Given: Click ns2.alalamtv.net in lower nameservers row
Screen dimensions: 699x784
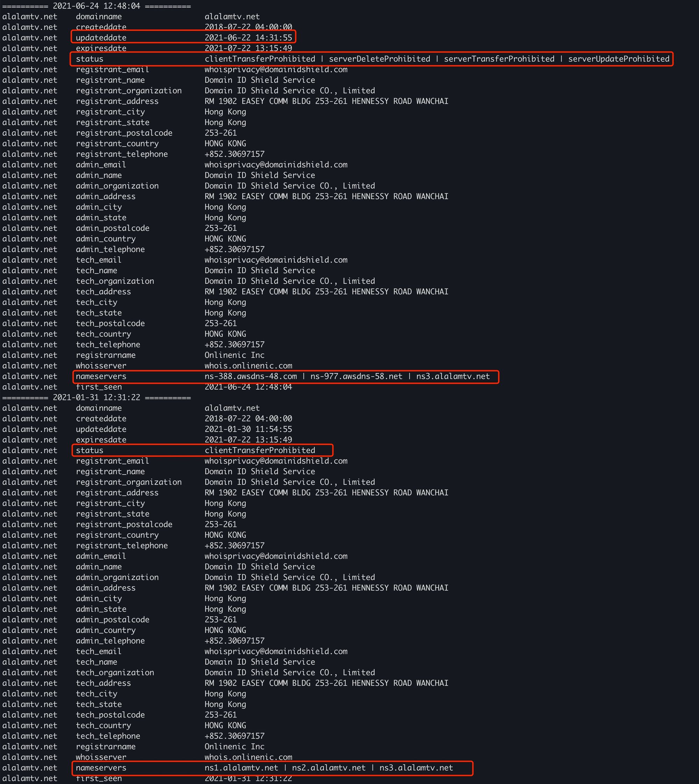Looking at the screenshot, I should (x=329, y=768).
